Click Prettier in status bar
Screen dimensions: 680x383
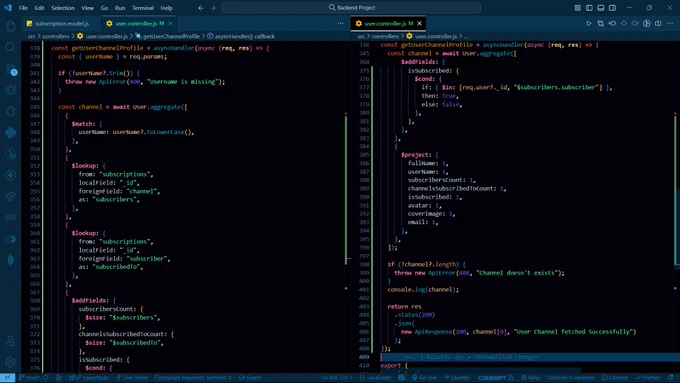(x=647, y=378)
